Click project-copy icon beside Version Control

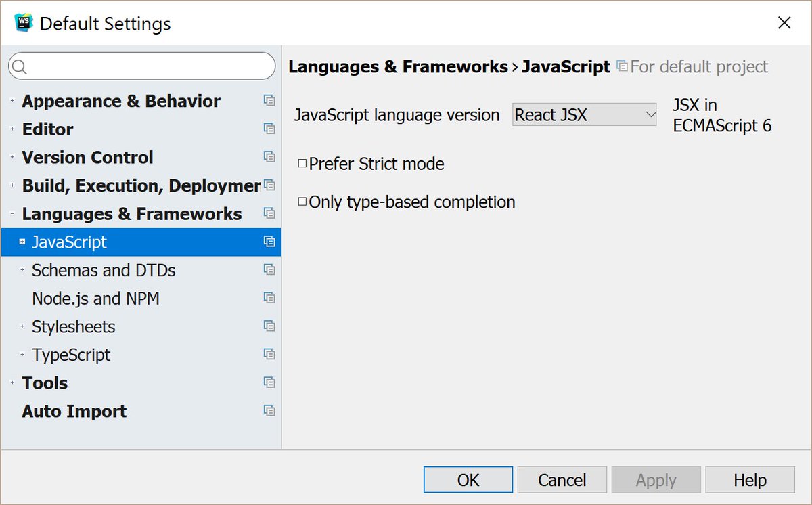269,157
